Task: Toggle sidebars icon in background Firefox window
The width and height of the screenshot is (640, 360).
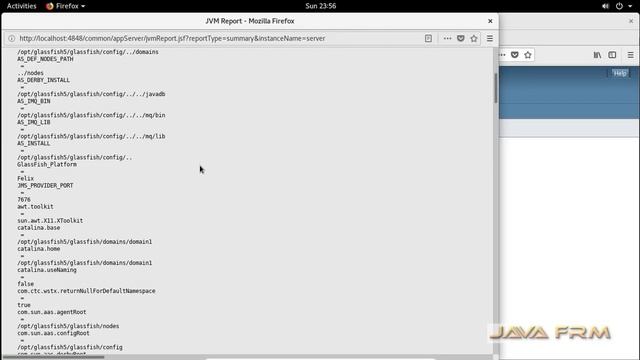Action: point(612,55)
